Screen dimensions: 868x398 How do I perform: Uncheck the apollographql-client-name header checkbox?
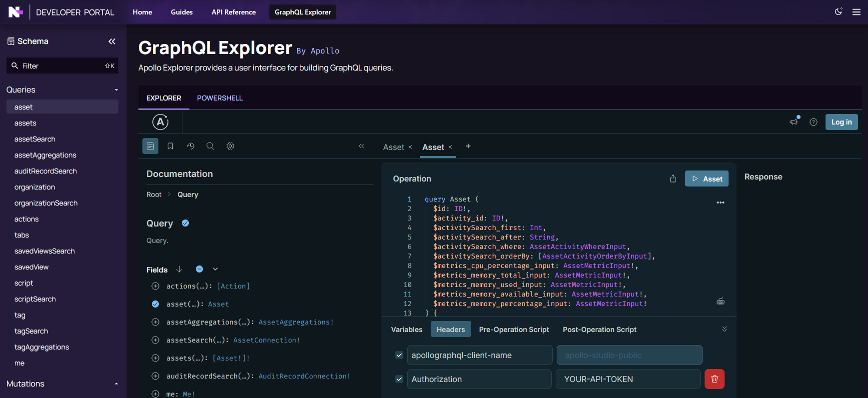pos(399,355)
